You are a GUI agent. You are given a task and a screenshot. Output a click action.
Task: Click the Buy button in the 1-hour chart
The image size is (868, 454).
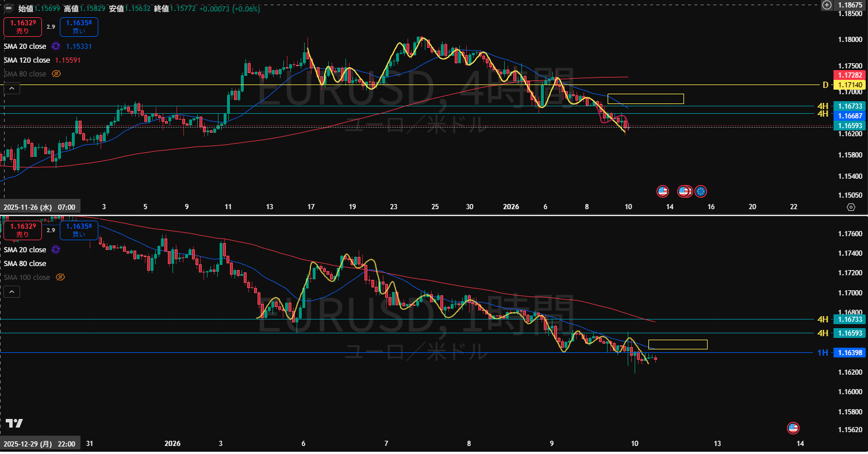pyautogui.click(x=79, y=230)
